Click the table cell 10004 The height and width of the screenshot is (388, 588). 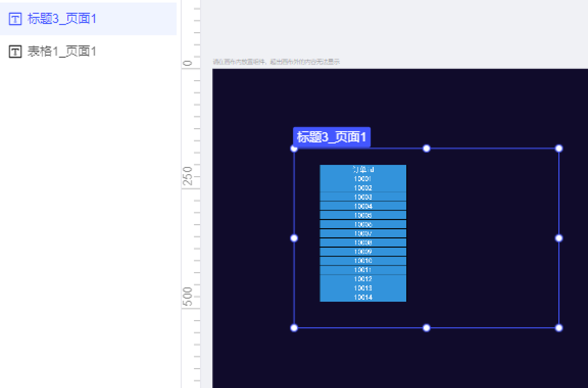(x=363, y=206)
